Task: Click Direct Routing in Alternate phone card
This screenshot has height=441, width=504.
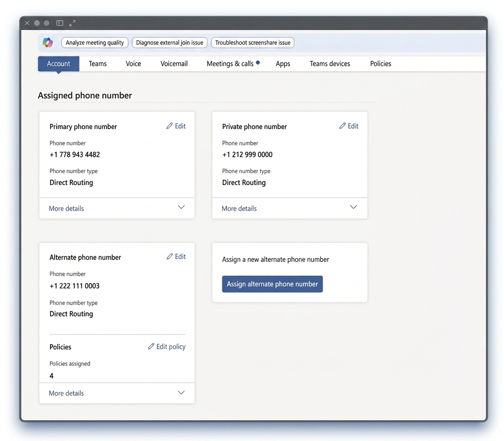Action: [x=71, y=314]
